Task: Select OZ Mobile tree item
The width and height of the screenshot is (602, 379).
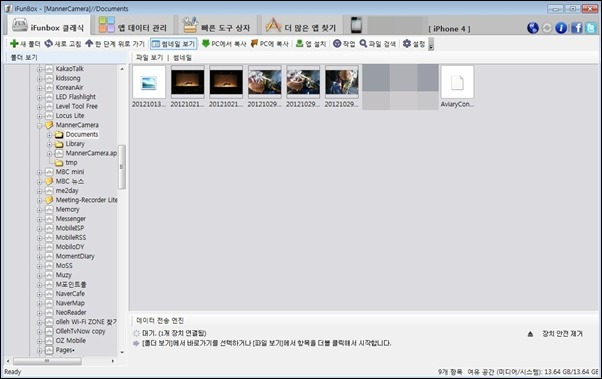Action: [71, 341]
